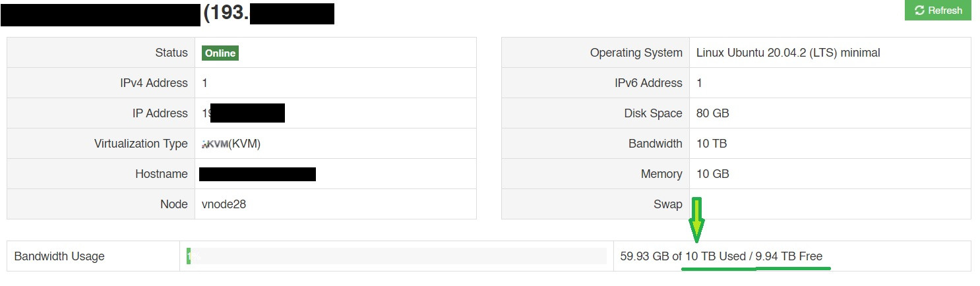Click the refresh arrows icon
The height and width of the screenshot is (286, 980).
[919, 11]
